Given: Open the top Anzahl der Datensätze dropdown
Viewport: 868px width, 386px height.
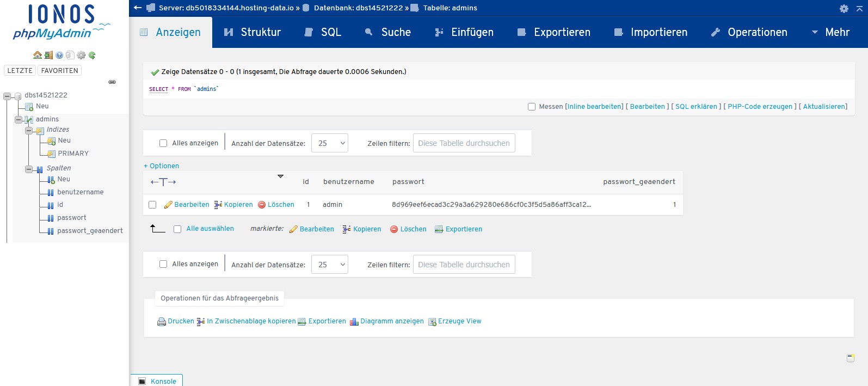Looking at the screenshot, I should [x=329, y=143].
